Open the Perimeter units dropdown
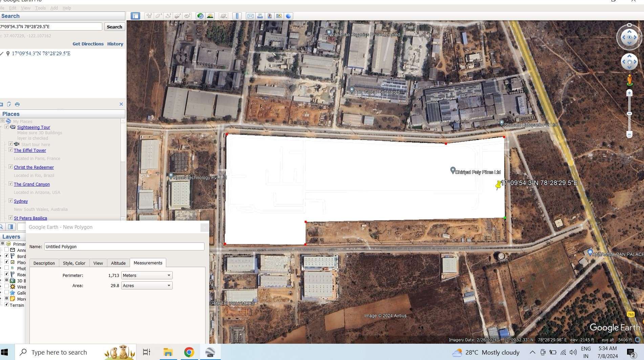 point(147,275)
